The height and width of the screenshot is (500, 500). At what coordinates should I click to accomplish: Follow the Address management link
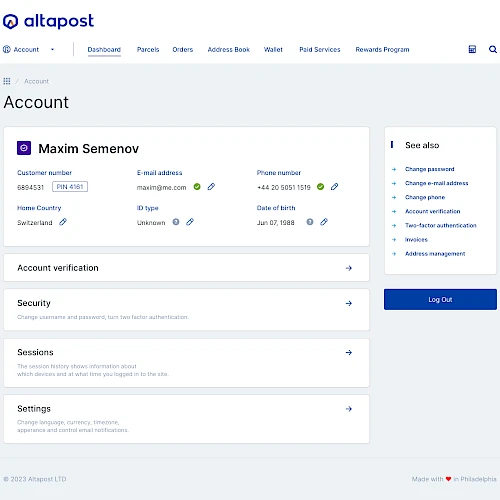(x=435, y=254)
